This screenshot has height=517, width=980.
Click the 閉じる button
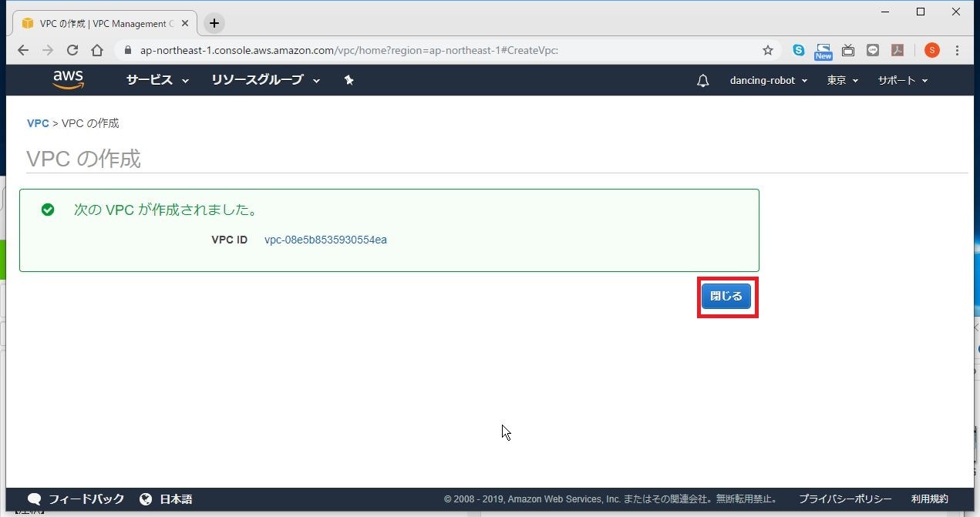[x=726, y=296]
